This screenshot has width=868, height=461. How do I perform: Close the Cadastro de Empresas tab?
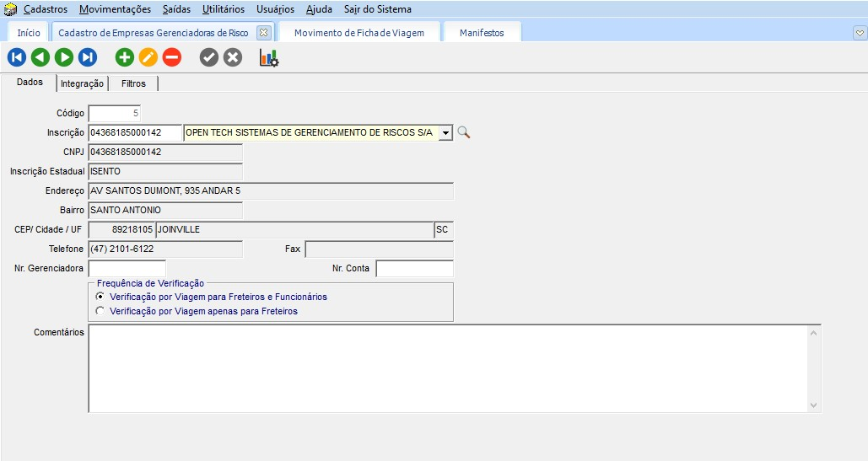264,33
